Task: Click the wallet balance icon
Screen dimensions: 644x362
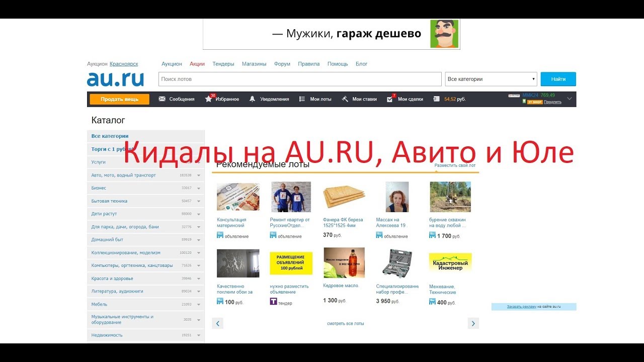Action: [x=436, y=99]
